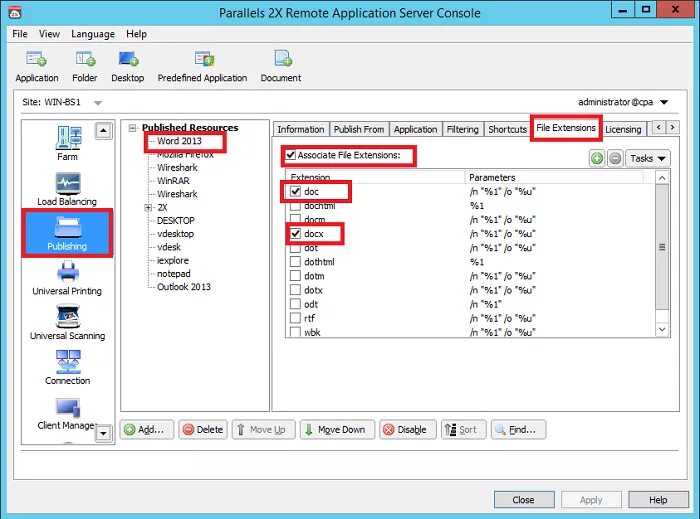Click the green add extension icon
Viewport: 700px width, 519px height.
(x=597, y=158)
